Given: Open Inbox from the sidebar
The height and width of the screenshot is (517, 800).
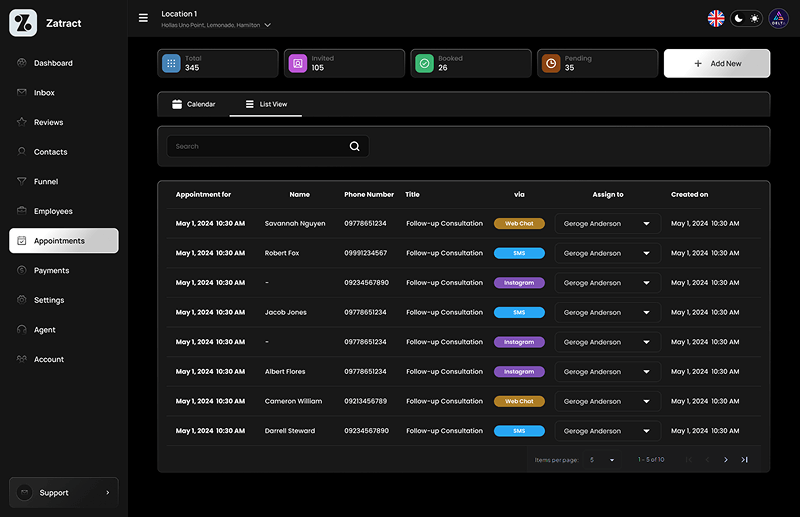Looking at the screenshot, I should [x=44, y=93].
